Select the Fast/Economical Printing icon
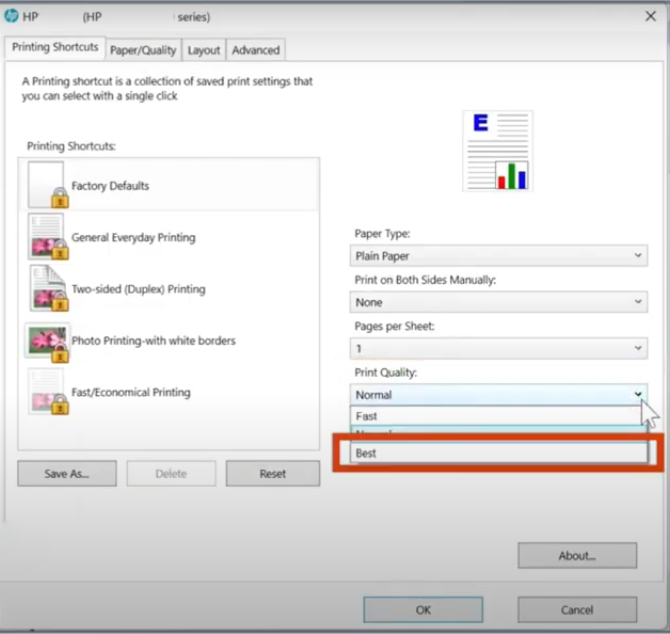This screenshot has width=670, height=634. point(48,391)
